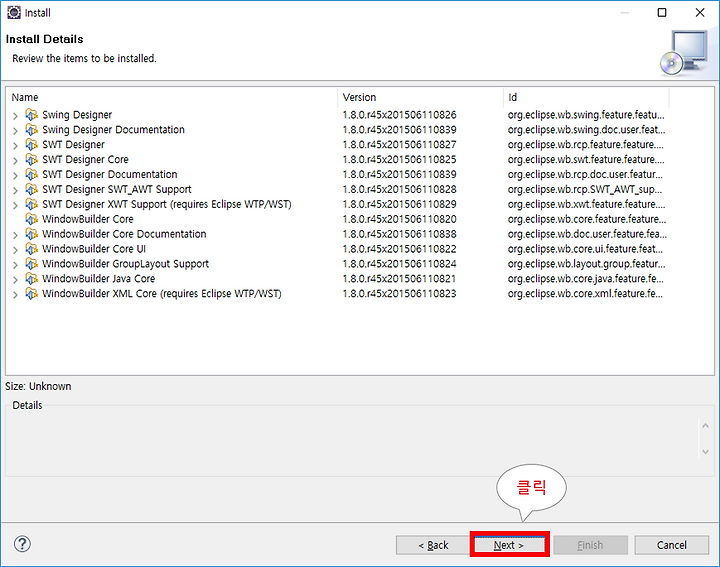Expand WindowBuilder XML Core node
This screenshot has width=720, height=567.
[15, 295]
